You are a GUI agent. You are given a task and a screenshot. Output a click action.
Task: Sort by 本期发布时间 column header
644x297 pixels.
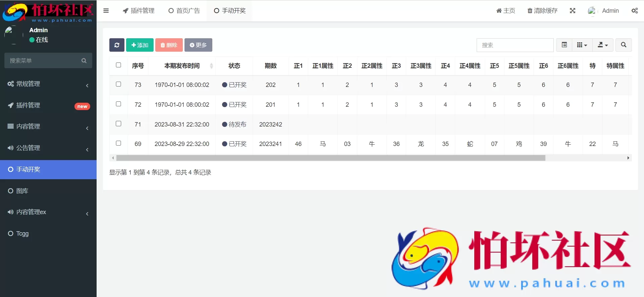click(x=182, y=66)
